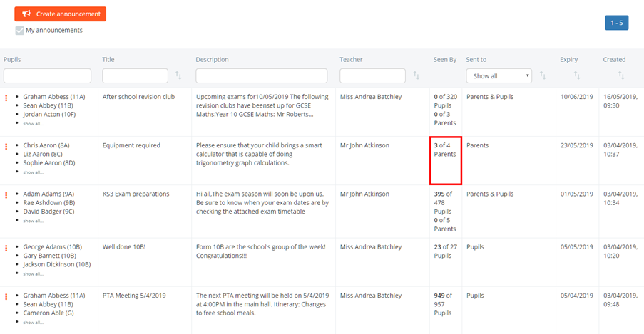Click teacher 'Miss Andrea Batchley' in Well done 10B! row
644x334 pixels.
370,246
